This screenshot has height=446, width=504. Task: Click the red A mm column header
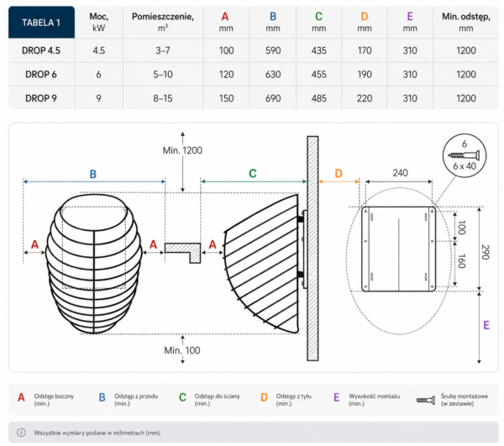pos(226,22)
